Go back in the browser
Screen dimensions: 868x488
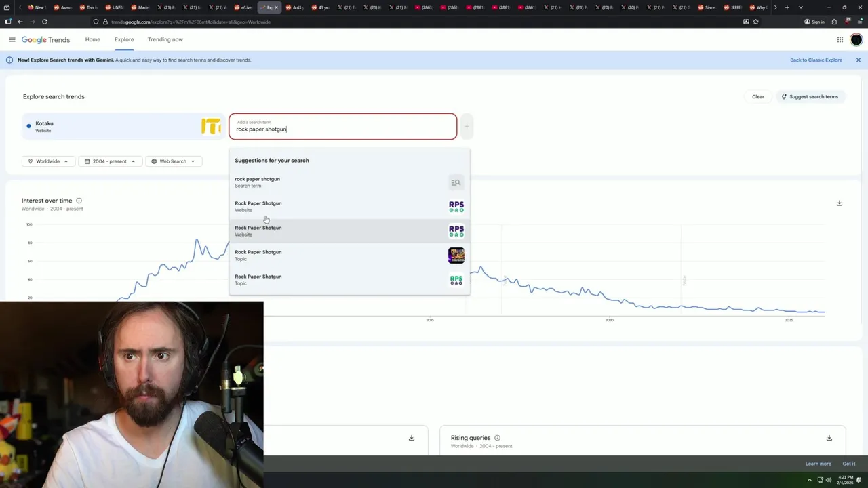pos(20,22)
